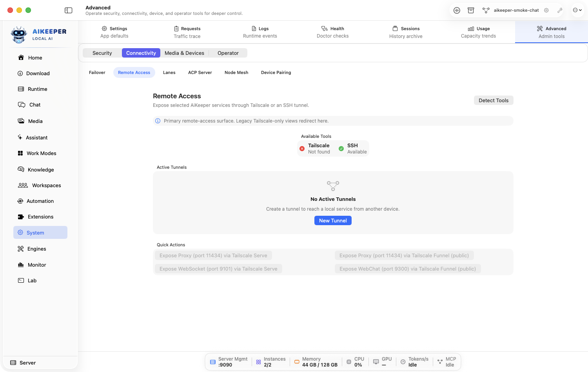Open the Failover sub-tab
This screenshot has width=588, height=372.
[x=97, y=72]
